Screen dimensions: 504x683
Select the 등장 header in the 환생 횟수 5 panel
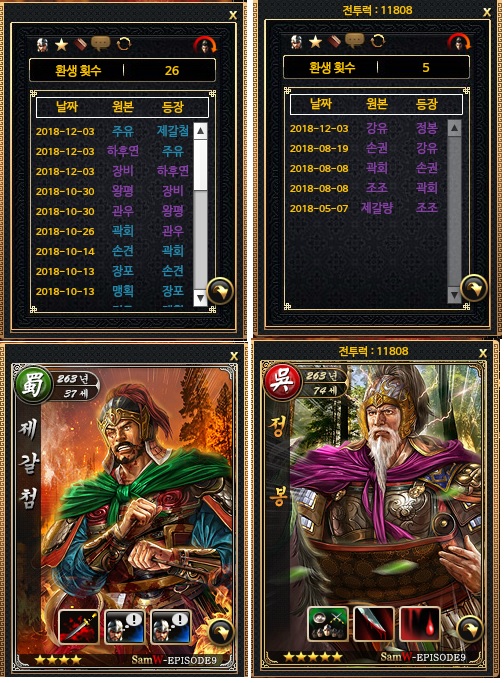(426, 104)
